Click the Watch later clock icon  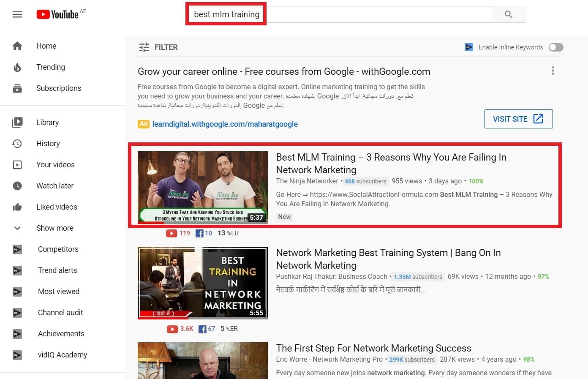tap(17, 186)
